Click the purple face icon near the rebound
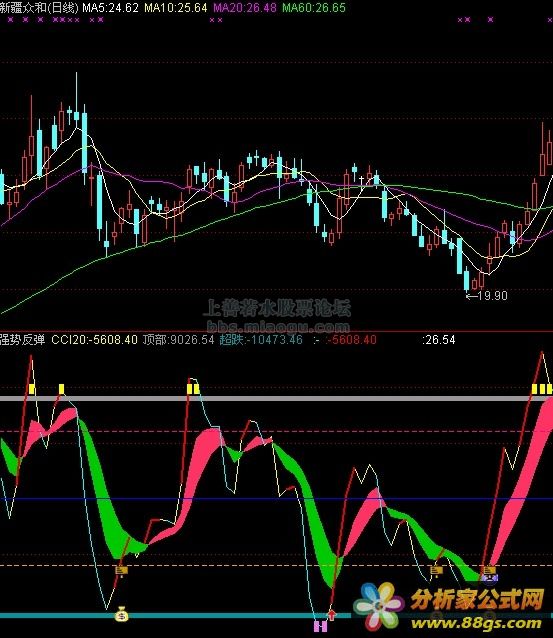Image resolution: width=553 pixels, height=638 pixels. (x=489, y=577)
